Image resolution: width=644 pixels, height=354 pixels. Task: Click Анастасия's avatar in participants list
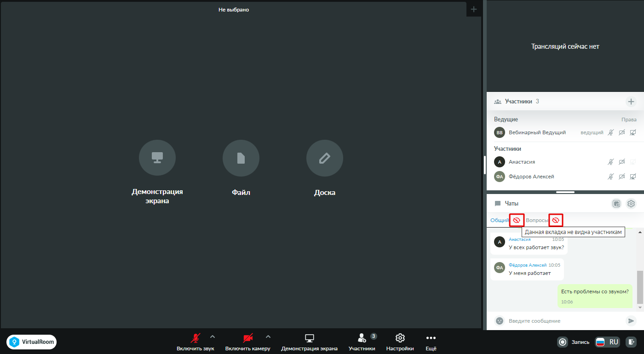500,162
